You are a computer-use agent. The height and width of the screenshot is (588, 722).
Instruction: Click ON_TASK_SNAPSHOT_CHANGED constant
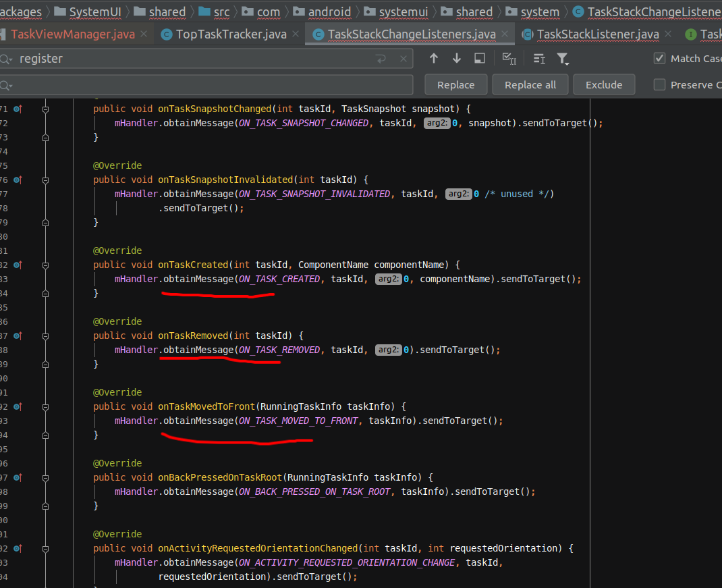pyautogui.click(x=304, y=124)
